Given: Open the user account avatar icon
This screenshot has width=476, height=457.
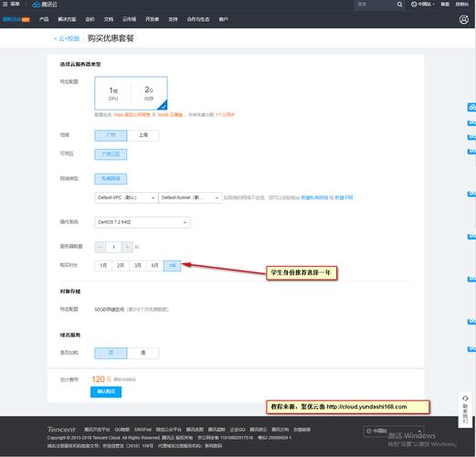Looking at the screenshot, I should 464,19.
